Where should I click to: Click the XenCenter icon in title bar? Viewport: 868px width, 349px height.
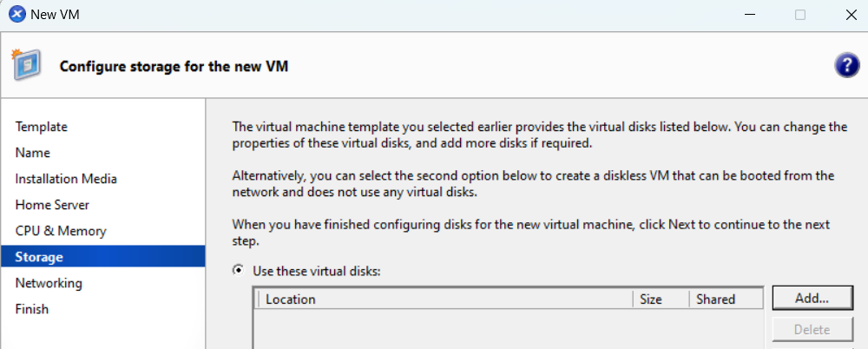point(16,15)
